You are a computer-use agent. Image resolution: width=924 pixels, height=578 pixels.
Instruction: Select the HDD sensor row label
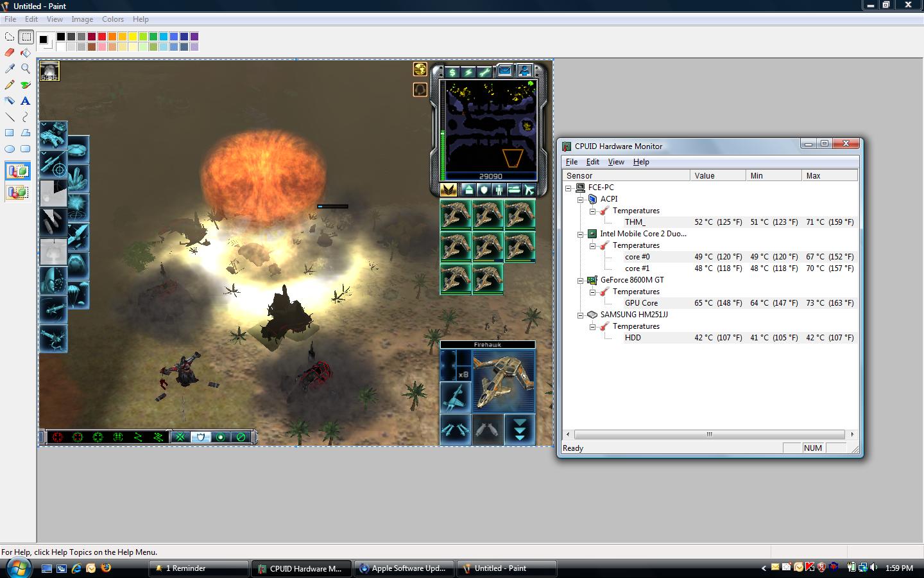pos(633,338)
